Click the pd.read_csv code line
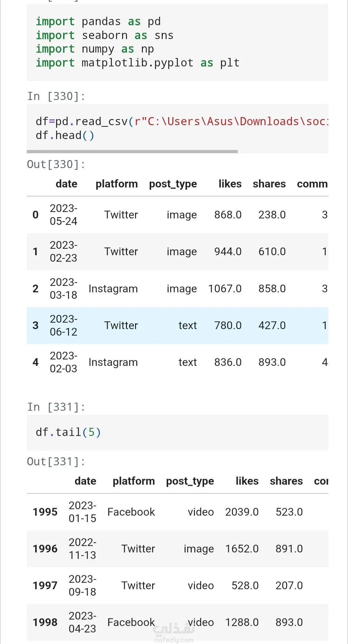Screen dimensions: 348x644 (x=182, y=122)
